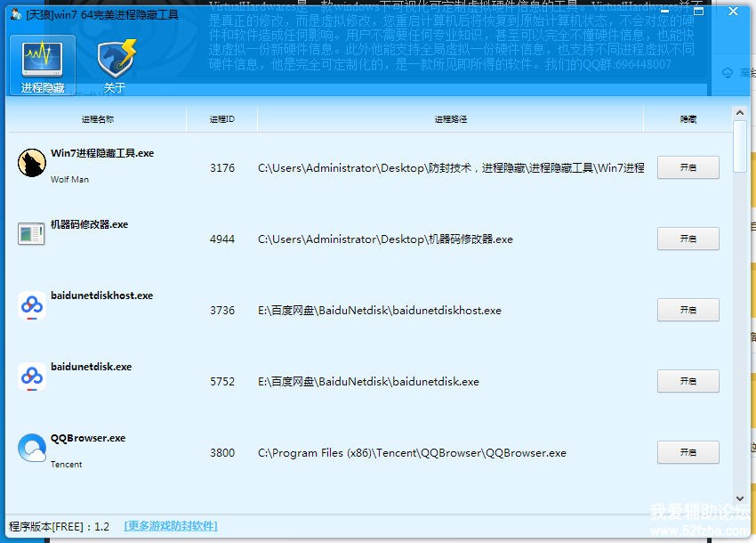This screenshot has height=543, width=756.
Task: Click the app icon in title bar
Action: pyautogui.click(x=16, y=14)
